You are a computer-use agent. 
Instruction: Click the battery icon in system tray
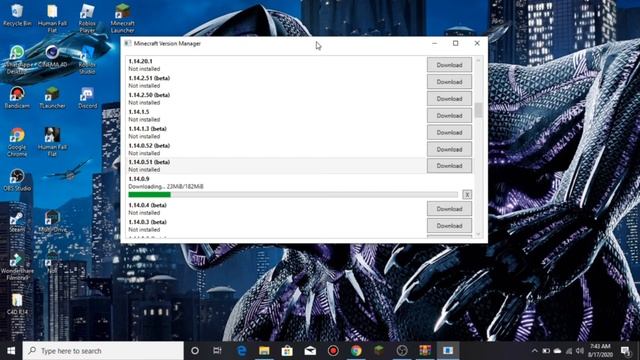(x=546, y=351)
